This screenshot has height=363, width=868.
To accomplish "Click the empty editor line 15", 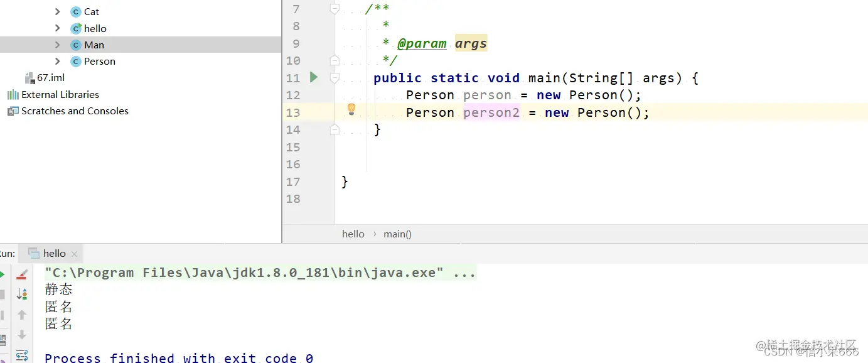I will click(x=601, y=147).
